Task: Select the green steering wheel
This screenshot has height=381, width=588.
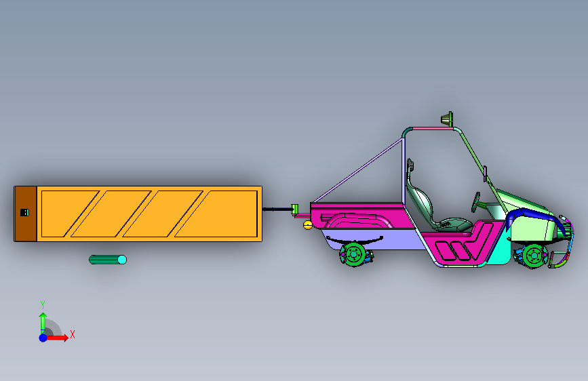Action: 476,202
